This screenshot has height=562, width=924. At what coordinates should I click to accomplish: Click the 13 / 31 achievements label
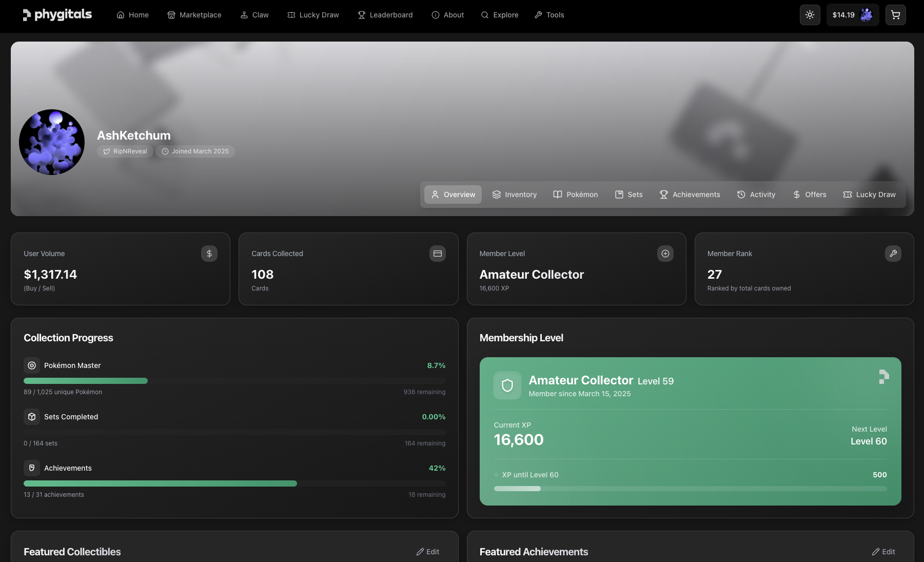[x=54, y=495]
